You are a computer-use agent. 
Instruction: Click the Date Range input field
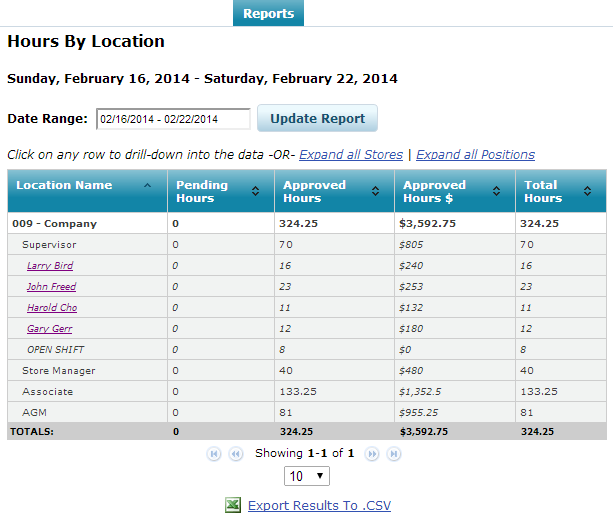pos(173,119)
